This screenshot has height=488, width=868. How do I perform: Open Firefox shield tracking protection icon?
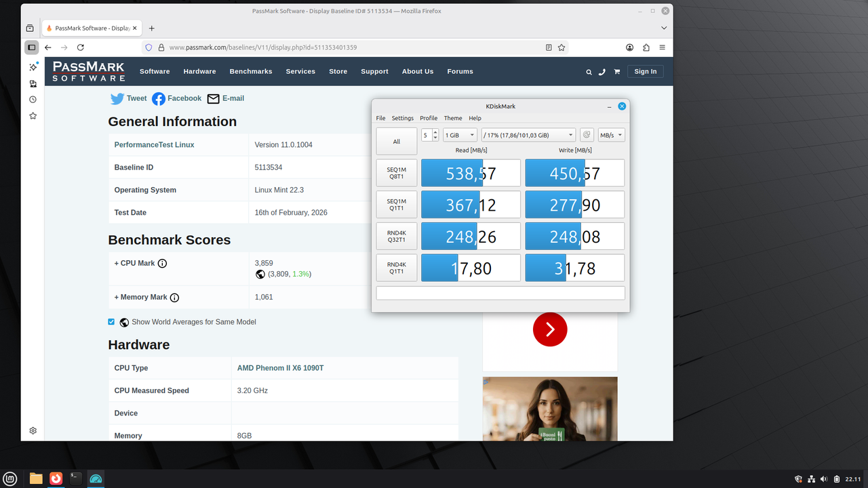coord(149,47)
